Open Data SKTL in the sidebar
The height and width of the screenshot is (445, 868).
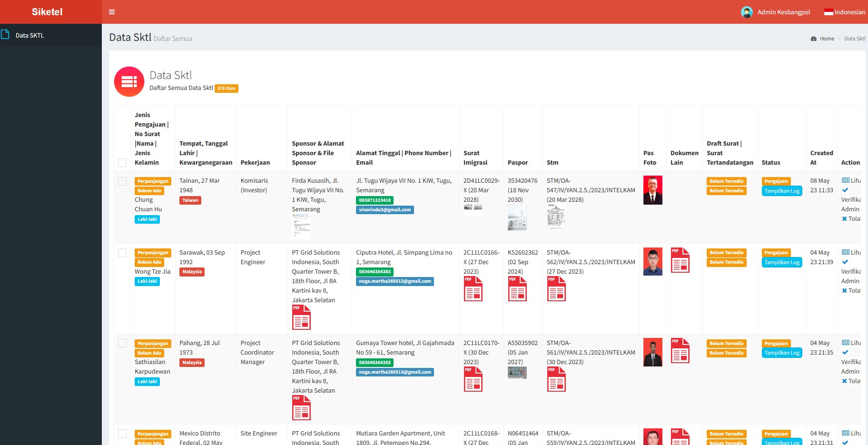point(30,35)
